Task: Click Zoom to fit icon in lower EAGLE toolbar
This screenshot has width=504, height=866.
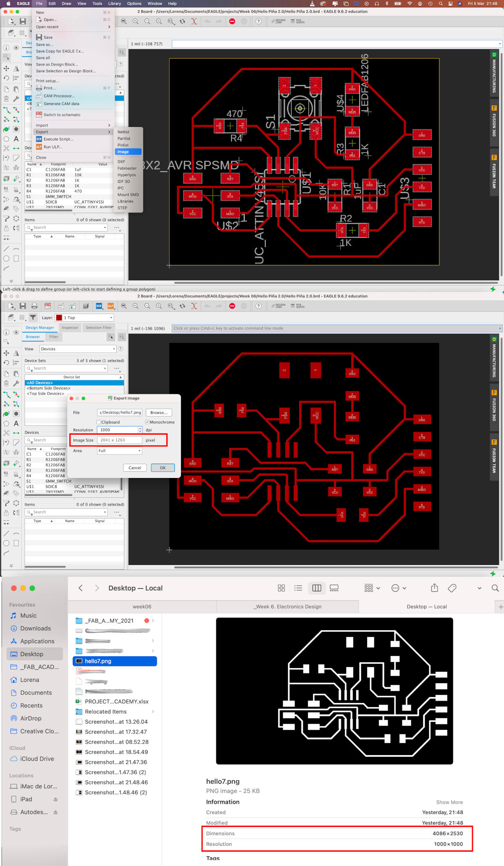Action: 123,306
